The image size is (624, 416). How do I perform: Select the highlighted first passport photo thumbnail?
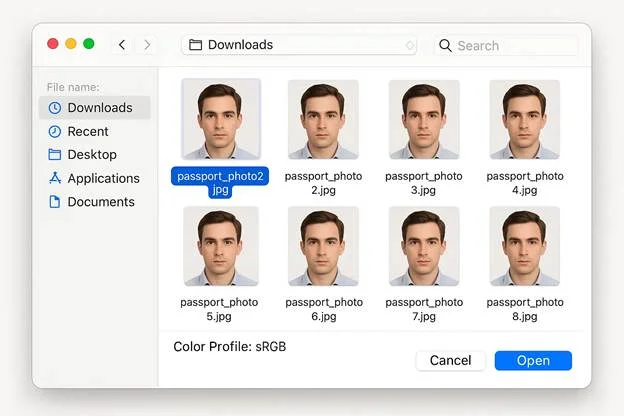click(x=220, y=120)
